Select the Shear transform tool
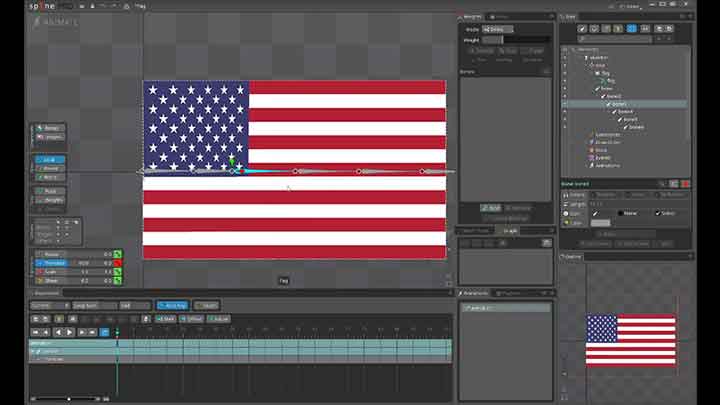This screenshot has width=720, height=405. pos(50,282)
